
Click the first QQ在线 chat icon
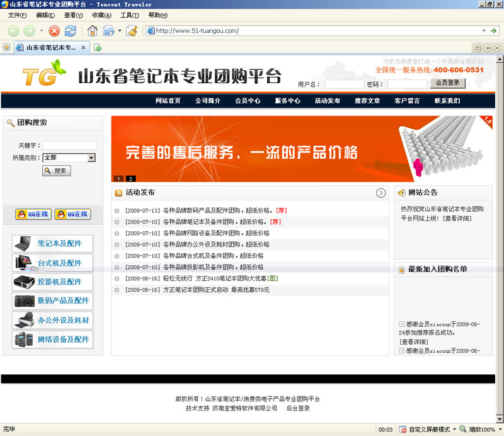(x=33, y=214)
